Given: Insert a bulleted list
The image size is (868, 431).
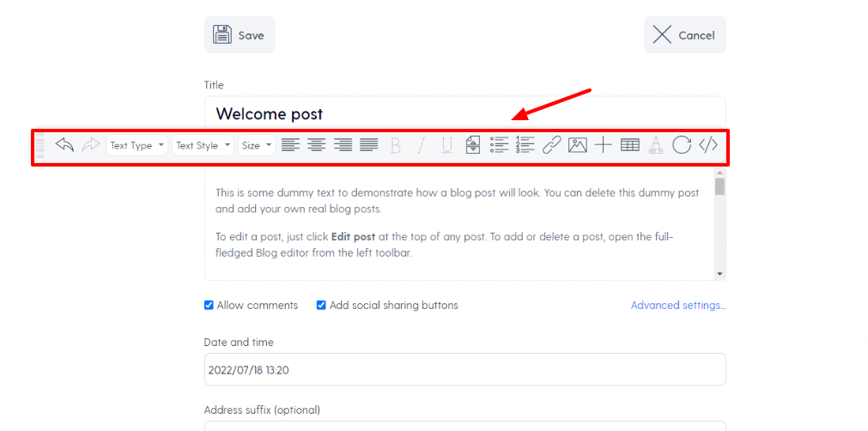Looking at the screenshot, I should click(500, 145).
